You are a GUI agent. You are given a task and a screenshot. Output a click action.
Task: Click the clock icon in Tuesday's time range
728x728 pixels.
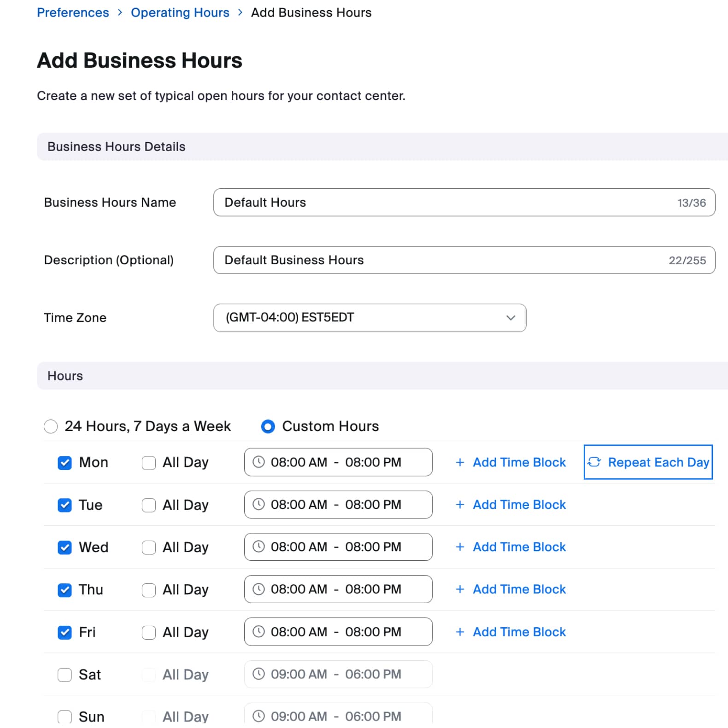[258, 504]
